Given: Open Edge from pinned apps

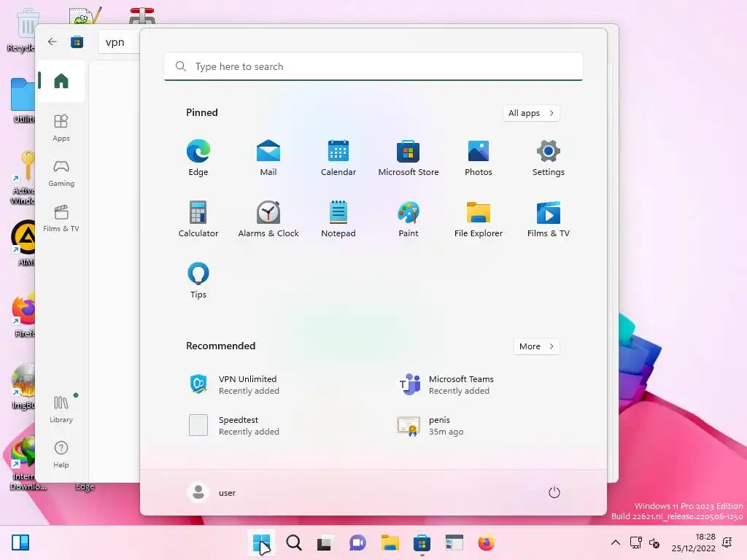Looking at the screenshot, I should tap(198, 157).
